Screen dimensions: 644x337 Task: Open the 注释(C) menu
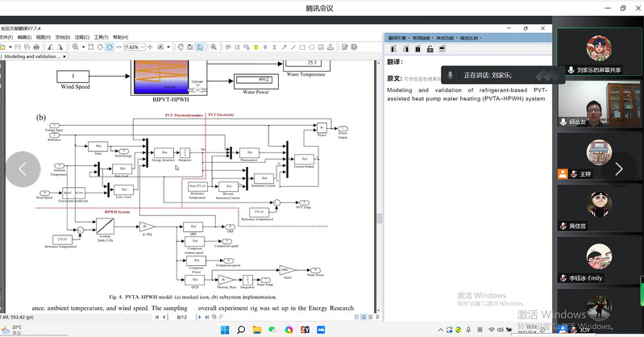[81, 37]
